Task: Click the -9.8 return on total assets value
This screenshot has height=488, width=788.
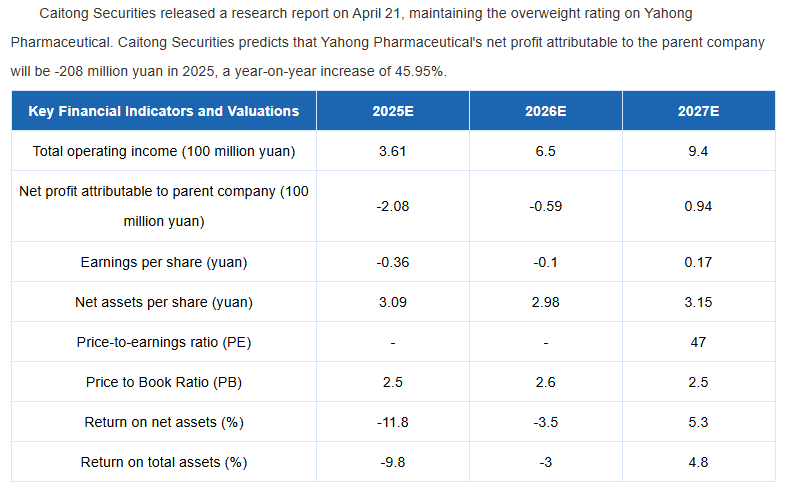Action: (x=393, y=462)
